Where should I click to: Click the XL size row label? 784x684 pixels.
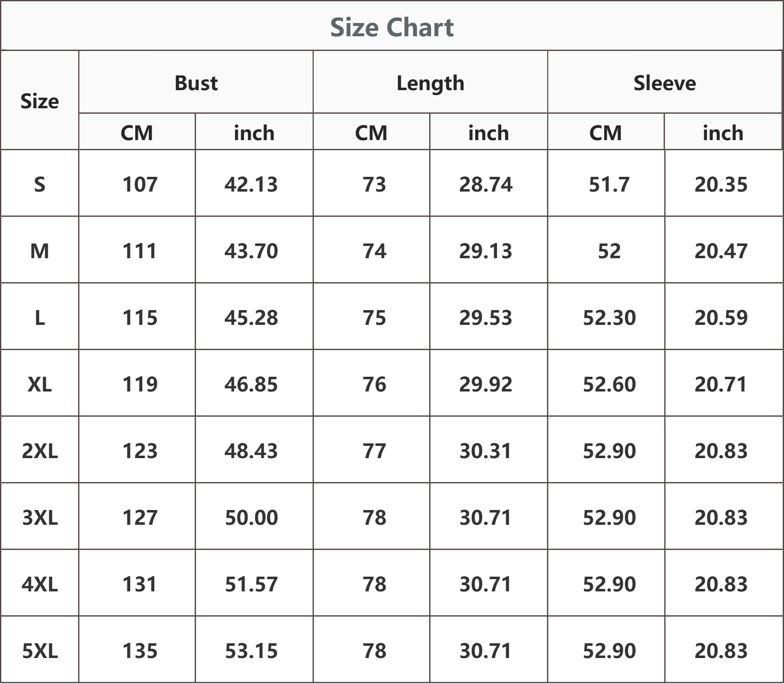coord(39,384)
